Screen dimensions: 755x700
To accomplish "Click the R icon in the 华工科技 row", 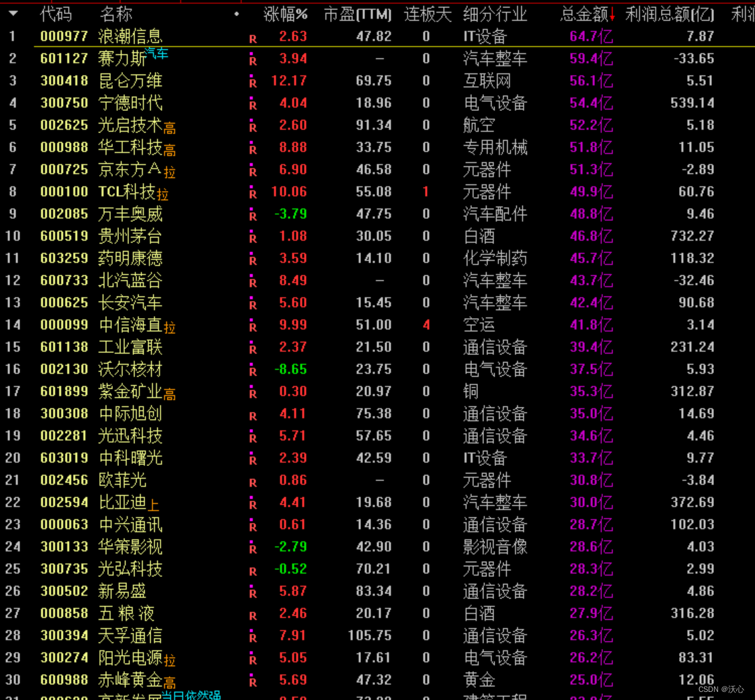I will pos(253,149).
